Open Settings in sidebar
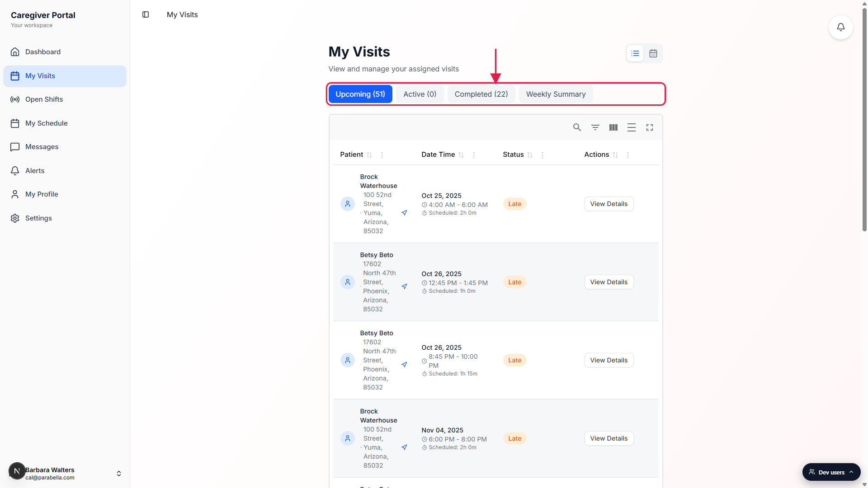Image resolution: width=868 pixels, height=488 pixels. 65,218
